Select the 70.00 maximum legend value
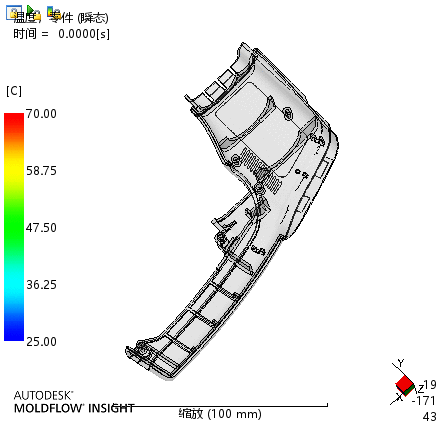Screen dimensions: 441x426 click(x=42, y=114)
